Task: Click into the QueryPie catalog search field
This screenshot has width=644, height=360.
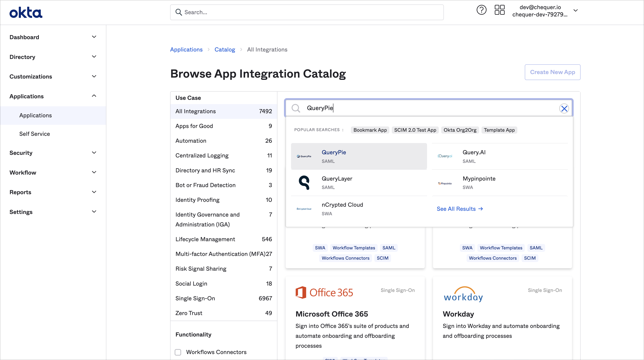Action: [429, 108]
